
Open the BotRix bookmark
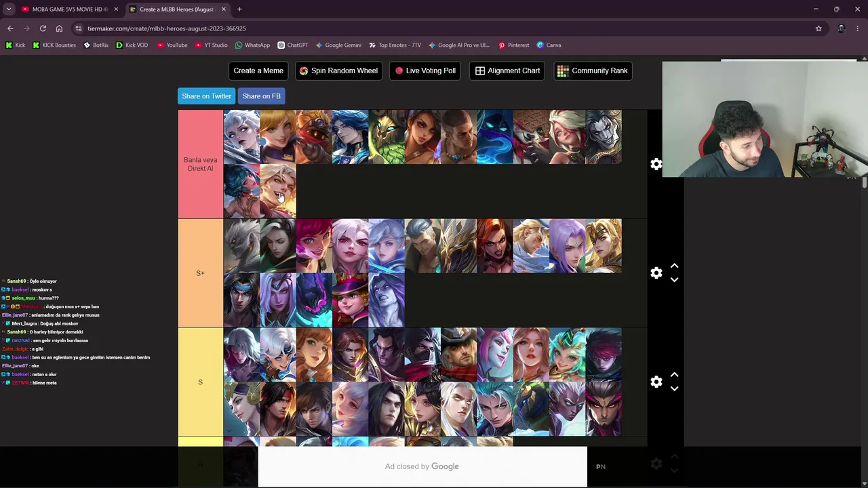click(x=96, y=45)
